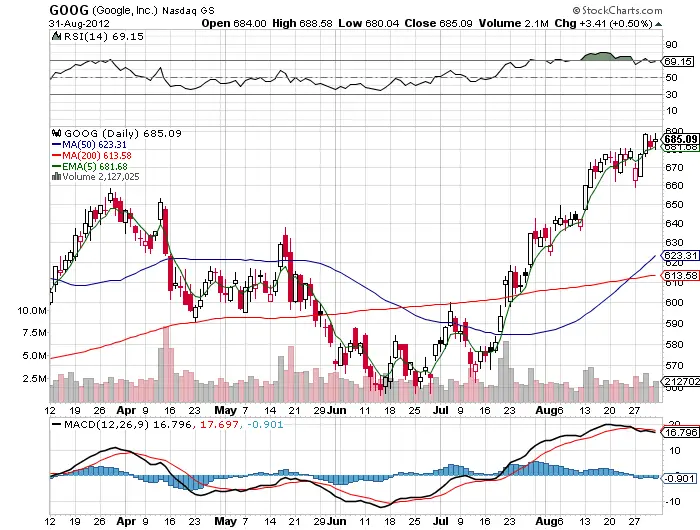700x530 pixels.
Task: Click the EMA(5) 681.68 legend label
Action: [95, 167]
